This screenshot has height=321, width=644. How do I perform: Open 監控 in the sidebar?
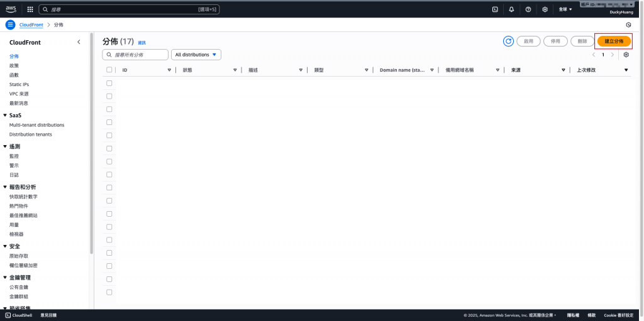click(x=14, y=156)
